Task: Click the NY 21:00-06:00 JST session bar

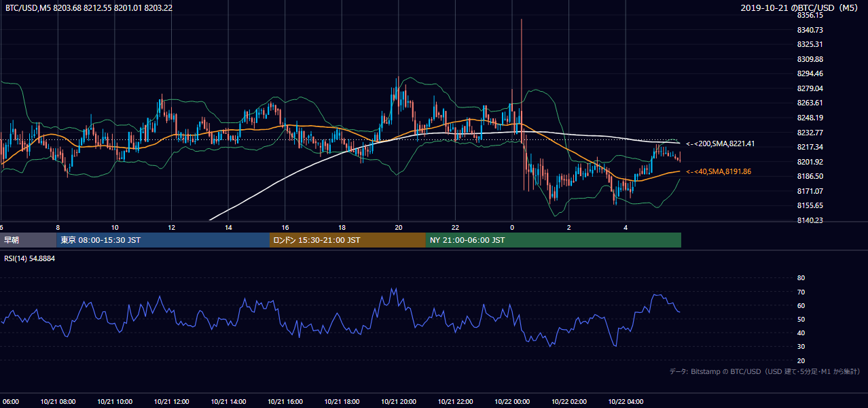Action: 554,240
